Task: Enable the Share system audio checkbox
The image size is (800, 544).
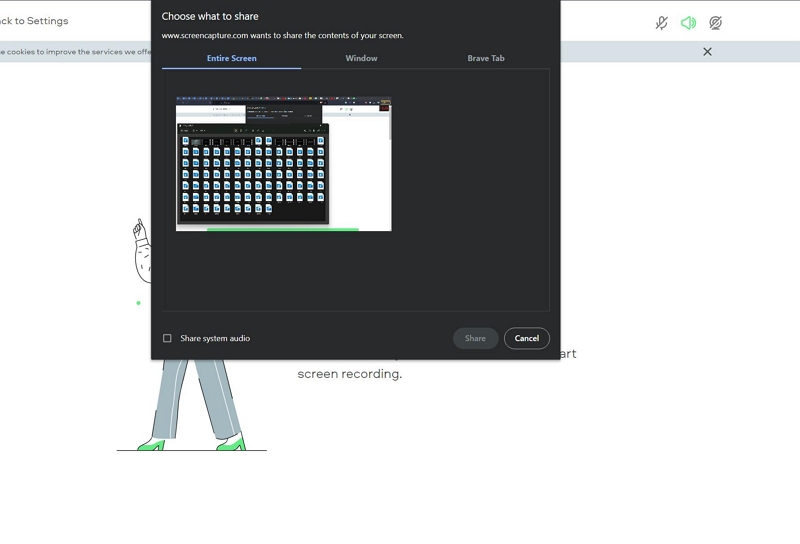Action: tap(167, 338)
